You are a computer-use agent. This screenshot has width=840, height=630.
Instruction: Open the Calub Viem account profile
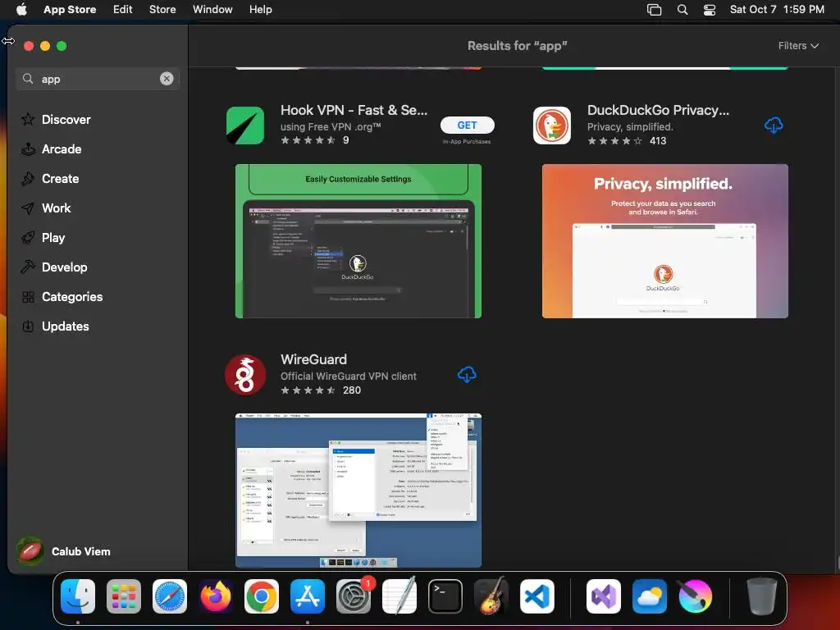64,551
